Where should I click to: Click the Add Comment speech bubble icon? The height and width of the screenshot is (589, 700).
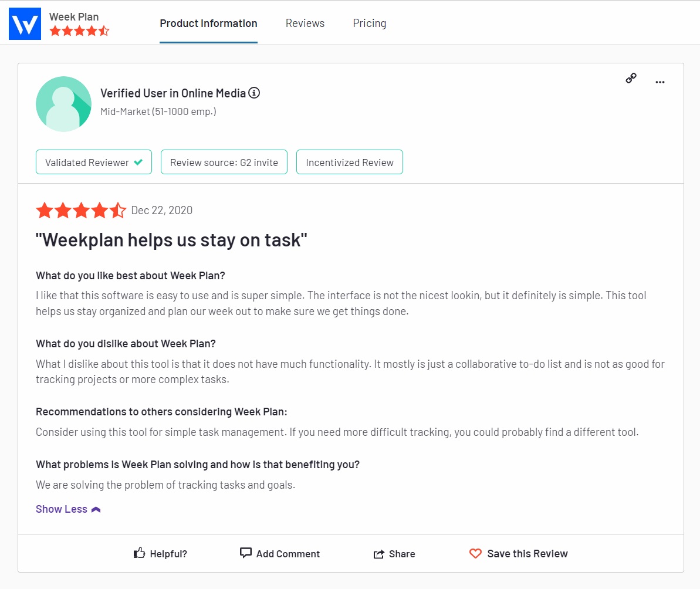tap(246, 553)
